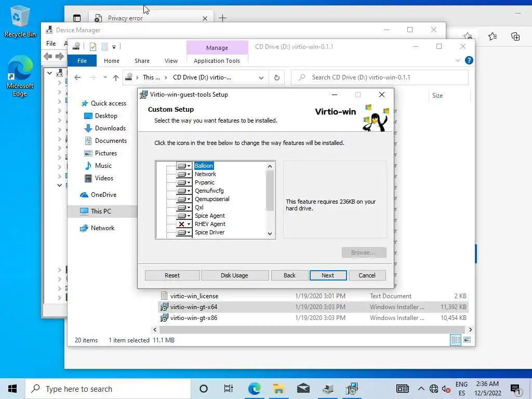Open Documents in navigation pane
This screenshot has height=399, width=532.
tap(111, 141)
